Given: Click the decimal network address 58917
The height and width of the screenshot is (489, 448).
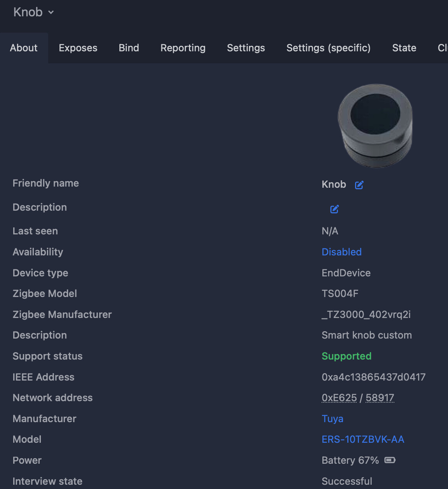Looking at the screenshot, I should (x=380, y=398).
